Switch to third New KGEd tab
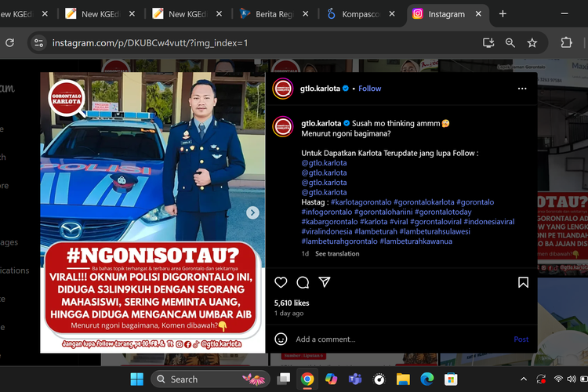Viewport: 588px width, 392px height. (x=187, y=14)
